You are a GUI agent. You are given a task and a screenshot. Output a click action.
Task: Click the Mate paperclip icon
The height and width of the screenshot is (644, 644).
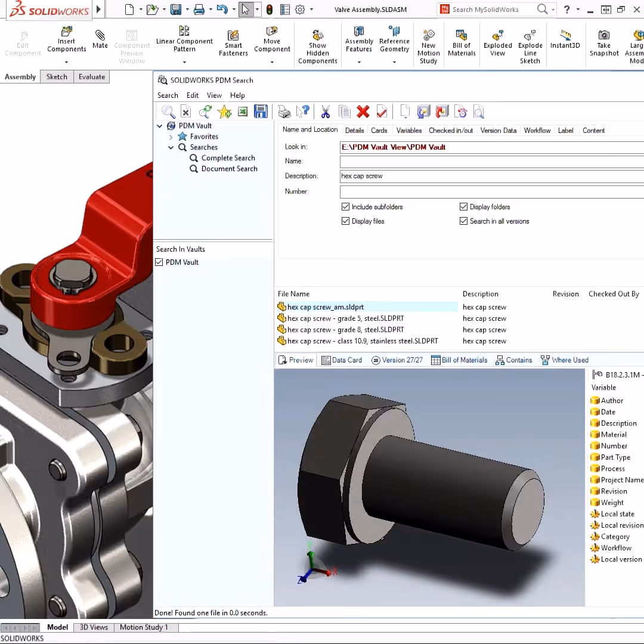coord(100,35)
